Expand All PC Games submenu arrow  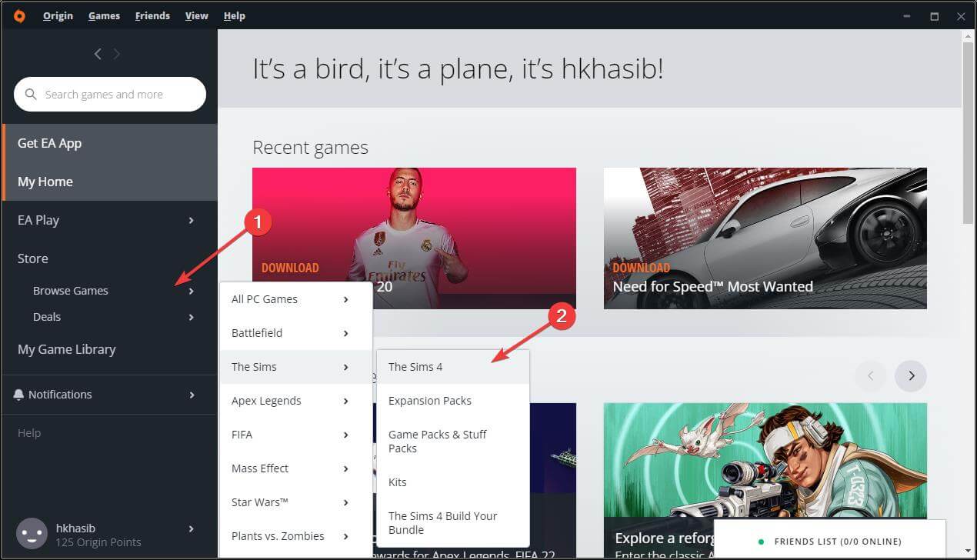point(346,299)
